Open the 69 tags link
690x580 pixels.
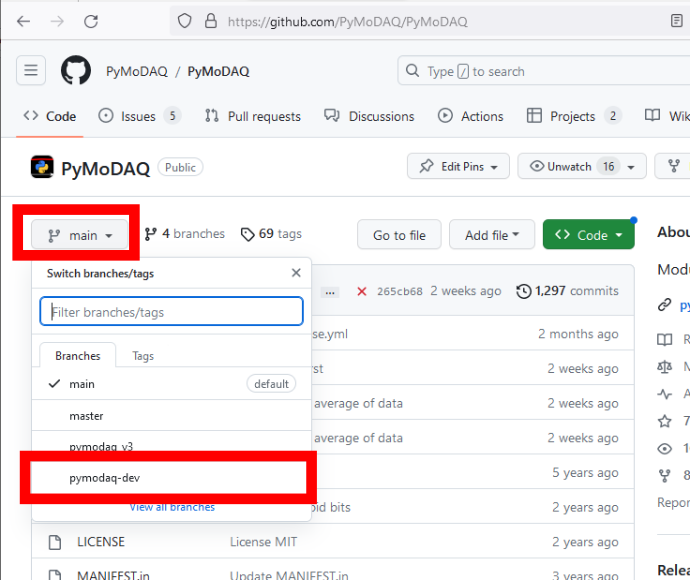pyautogui.click(x=272, y=234)
